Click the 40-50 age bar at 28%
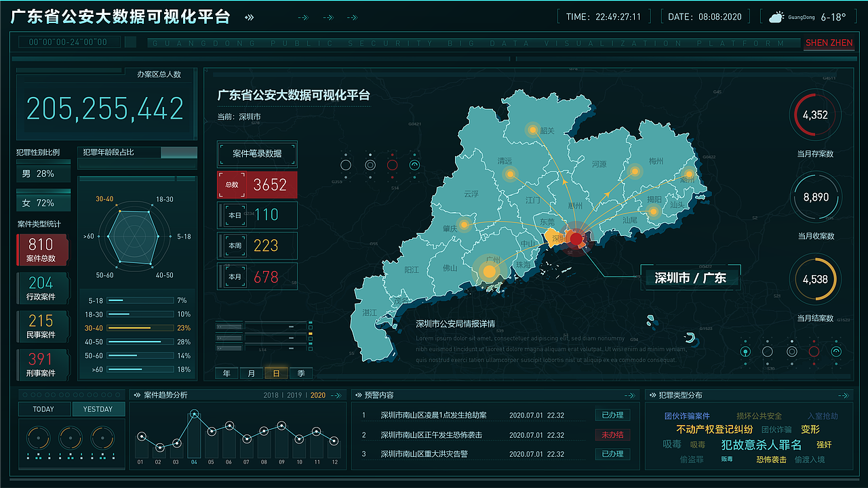This screenshot has height=488, width=868. coord(140,342)
